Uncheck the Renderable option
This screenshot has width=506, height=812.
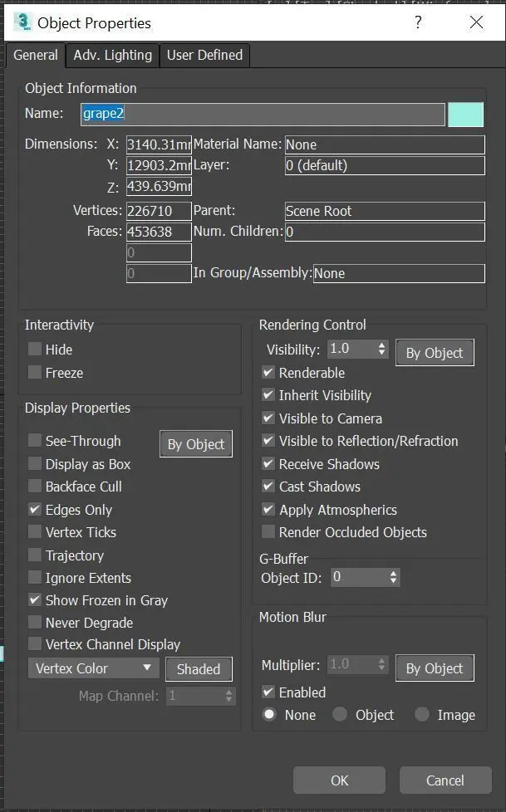268,373
